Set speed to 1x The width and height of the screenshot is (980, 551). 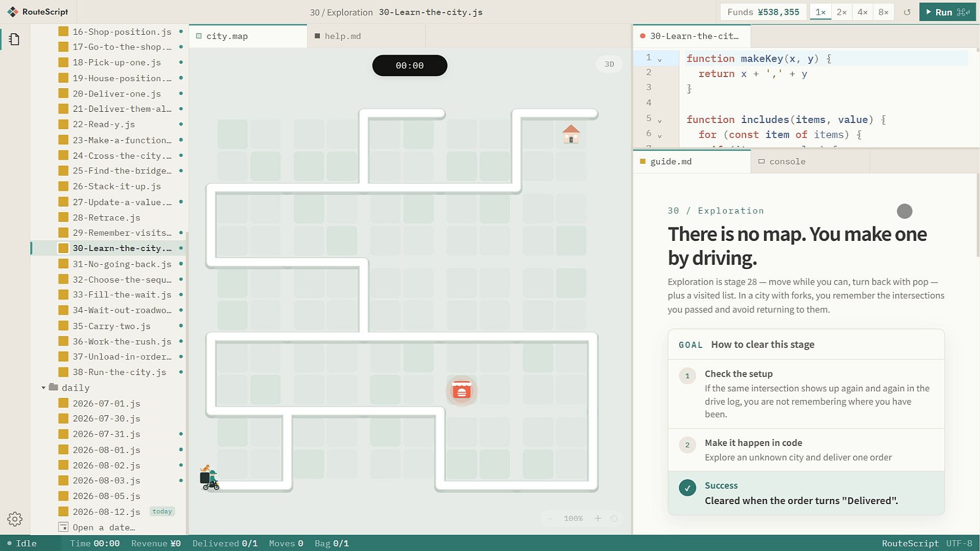pos(820,12)
